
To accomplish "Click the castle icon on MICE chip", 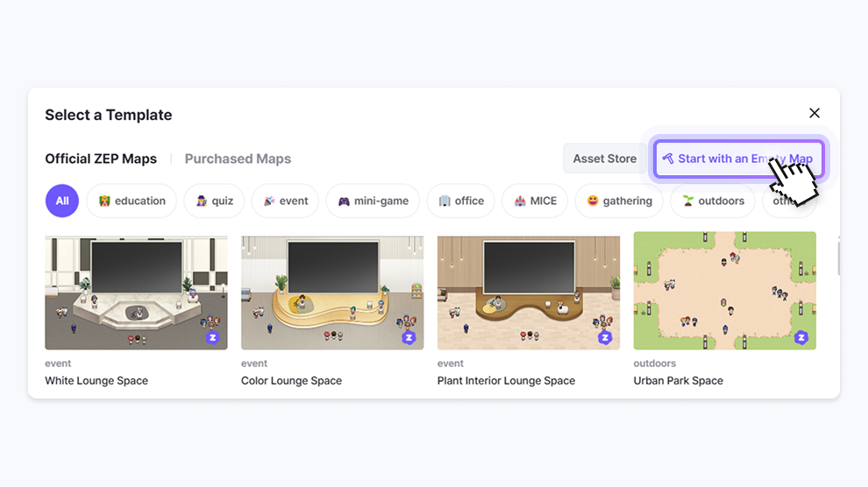I will tap(520, 201).
